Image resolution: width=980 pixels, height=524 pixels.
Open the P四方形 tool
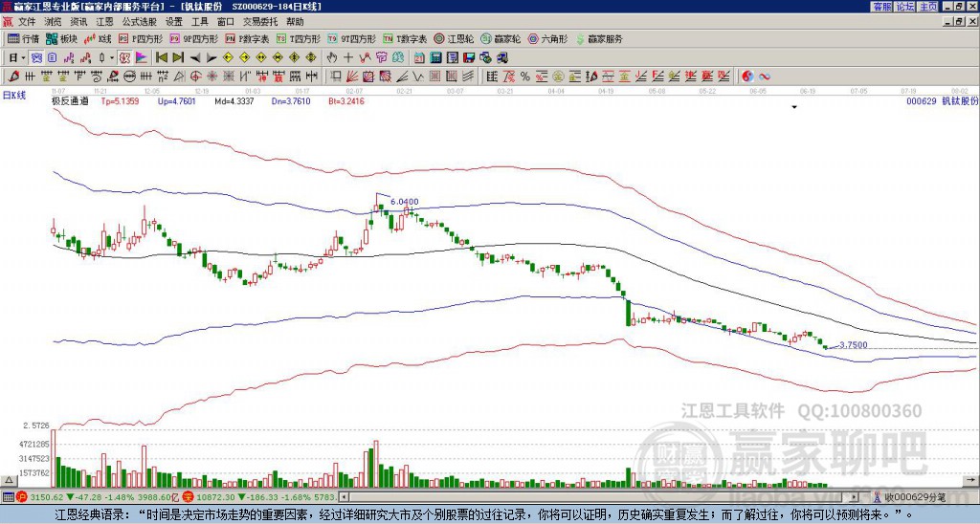pos(141,38)
